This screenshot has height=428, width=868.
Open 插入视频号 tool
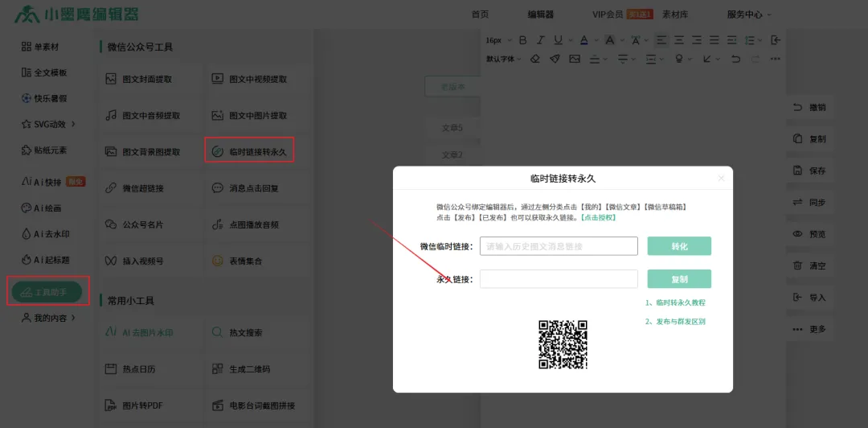pyautogui.click(x=134, y=260)
